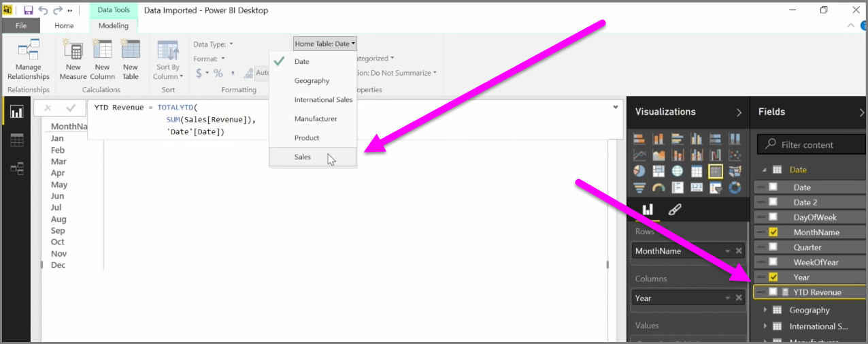Open the currency symbol dropdown arrow
The width and height of the screenshot is (868, 344).
208,73
